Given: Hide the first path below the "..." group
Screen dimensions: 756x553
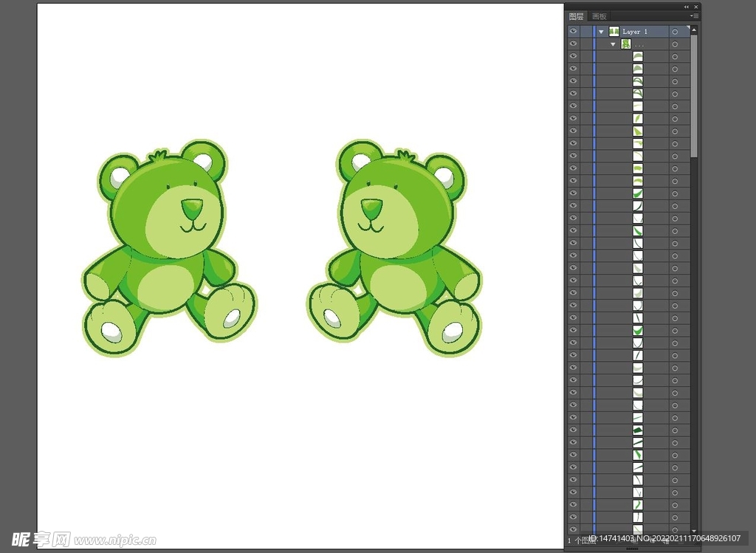Looking at the screenshot, I should (573, 57).
